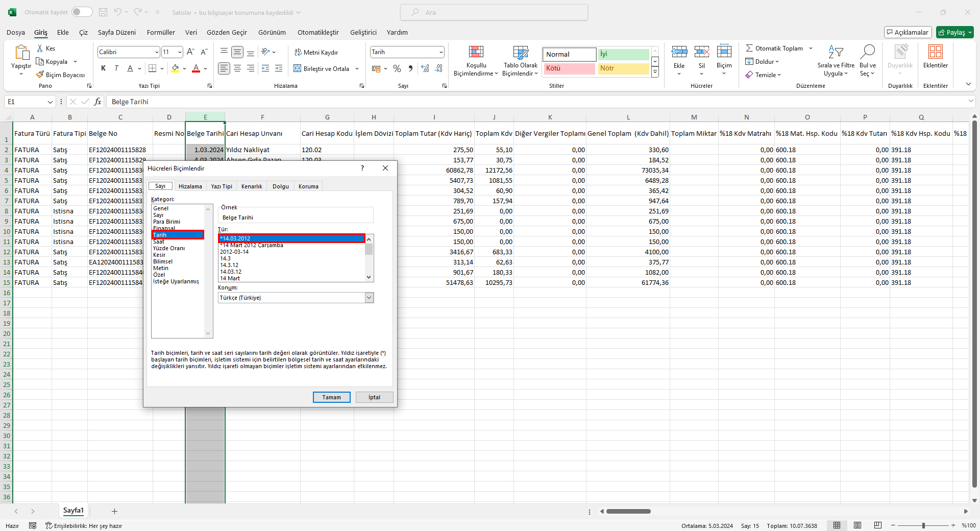The width and height of the screenshot is (980, 531).
Task: Click the Yapıştır paste icon
Action: [21, 53]
